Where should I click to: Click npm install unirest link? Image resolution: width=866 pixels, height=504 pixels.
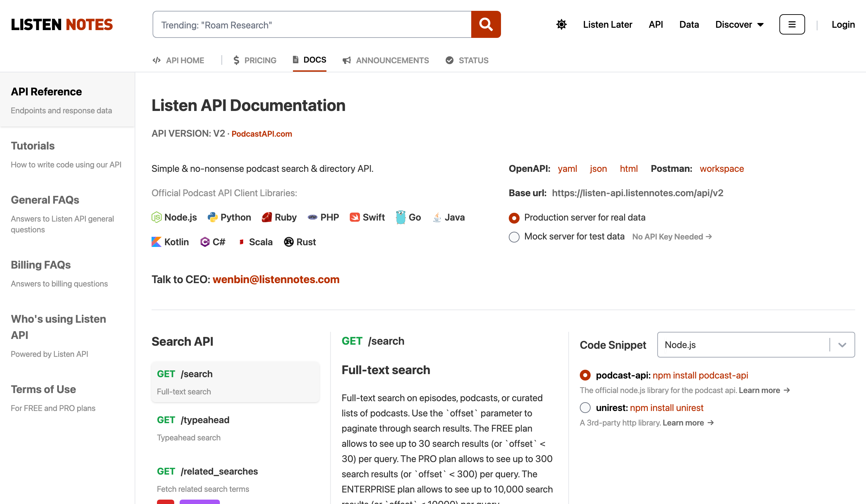point(666,408)
